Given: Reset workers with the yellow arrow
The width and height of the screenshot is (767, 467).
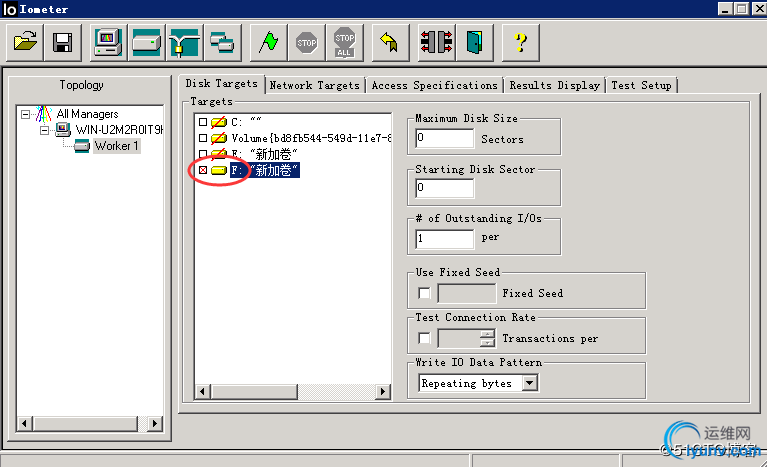Looking at the screenshot, I should 390,43.
